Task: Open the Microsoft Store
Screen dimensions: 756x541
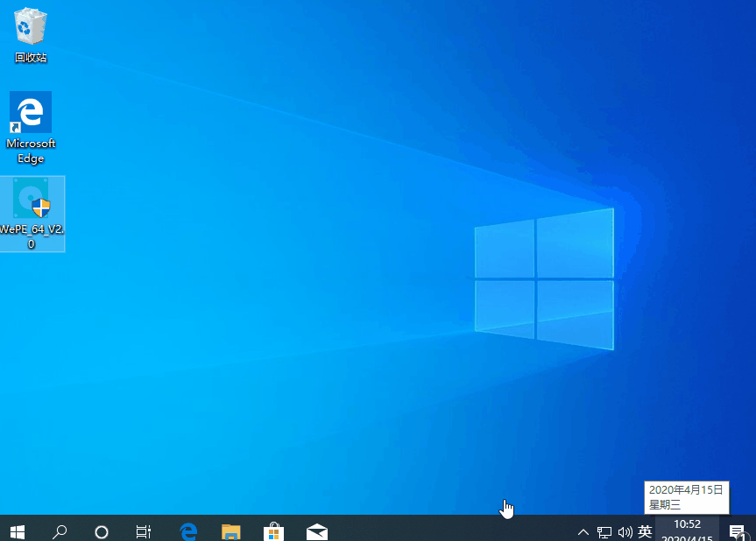Action: tap(273, 531)
